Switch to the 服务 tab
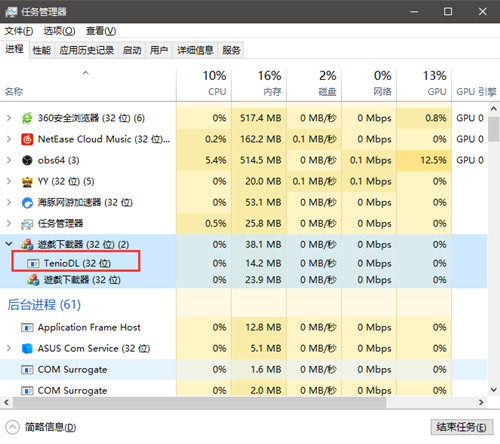This screenshot has height=444, width=500. [x=231, y=50]
